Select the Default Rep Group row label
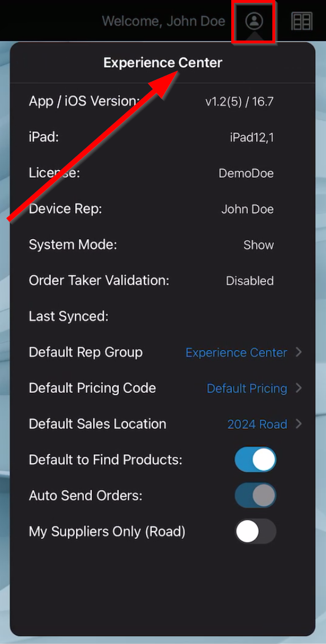This screenshot has height=644, width=326. pos(86,352)
